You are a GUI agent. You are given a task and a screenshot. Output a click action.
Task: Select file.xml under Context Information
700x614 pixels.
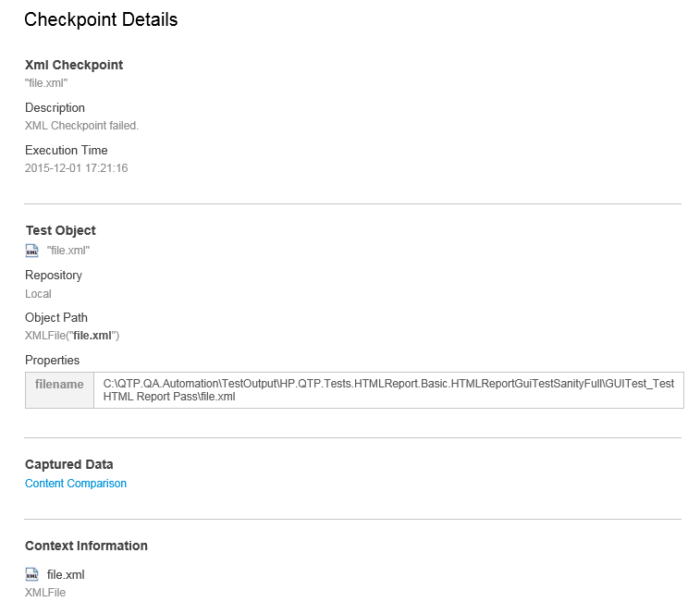point(66,574)
